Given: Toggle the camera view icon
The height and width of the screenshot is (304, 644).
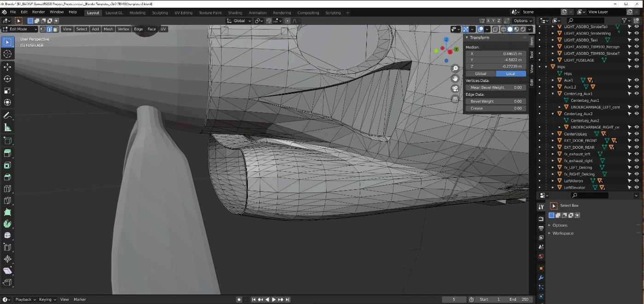Looking at the screenshot, I should click(x=455, y=88).
